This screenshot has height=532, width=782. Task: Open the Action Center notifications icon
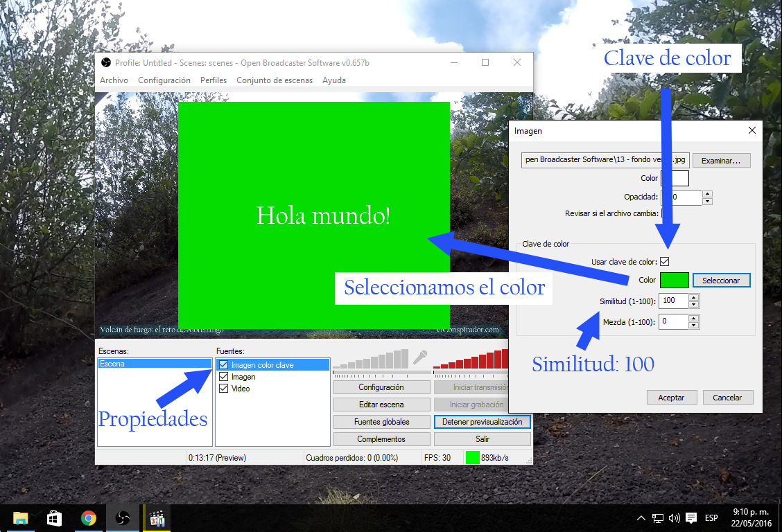pos(691,518)
